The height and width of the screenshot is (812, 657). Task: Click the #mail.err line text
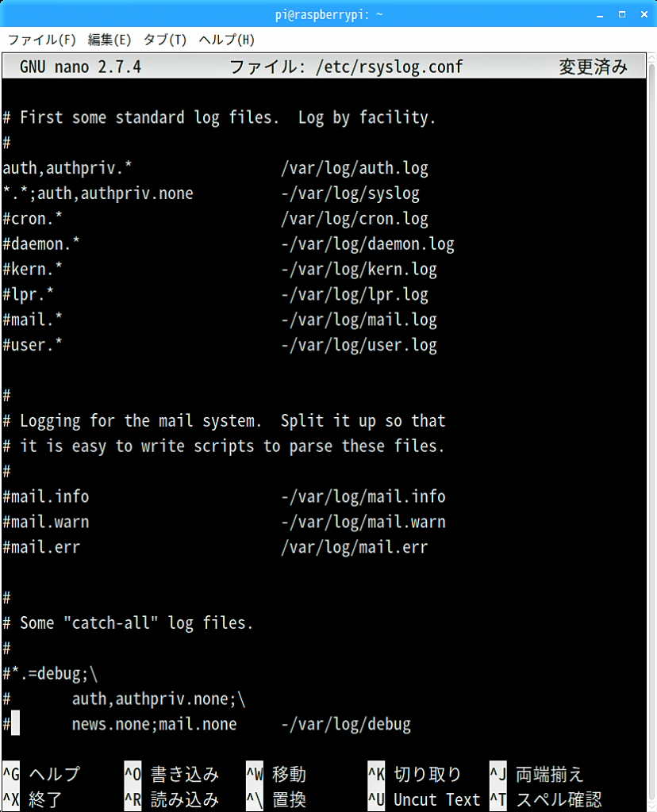(x=41, y=547)
